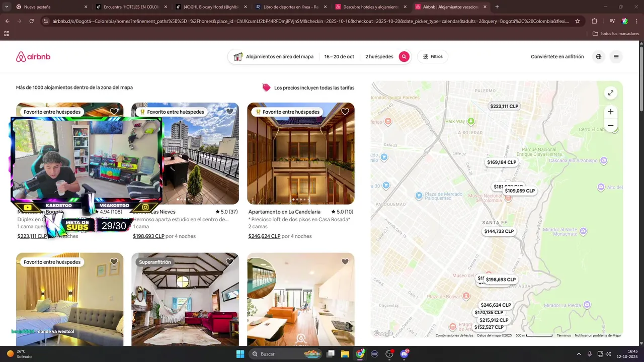Go back in browser history
The image size is (644, 362).
(x=7, y=21)
